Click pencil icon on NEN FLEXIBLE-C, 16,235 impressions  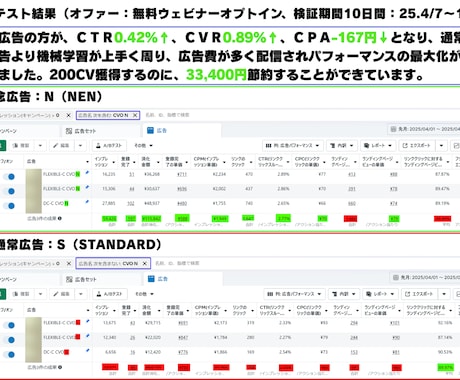pyautogui.click(x=87, y=173)
